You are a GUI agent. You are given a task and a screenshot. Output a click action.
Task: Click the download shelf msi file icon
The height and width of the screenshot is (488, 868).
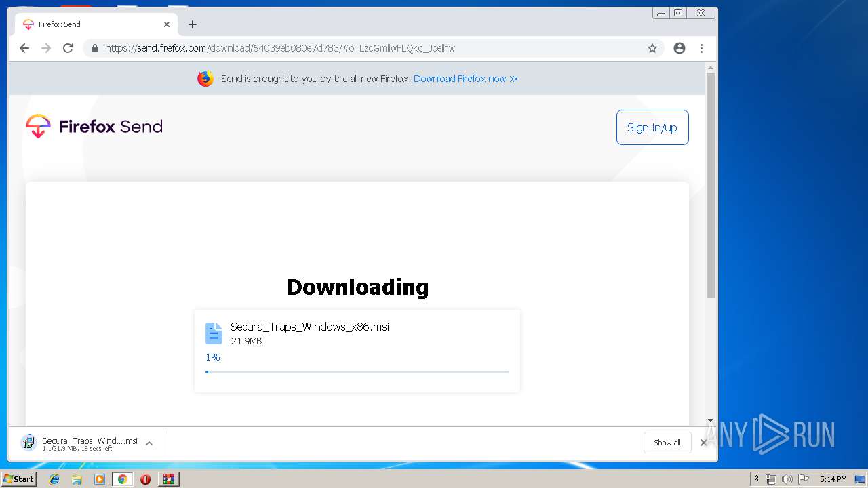28,443
